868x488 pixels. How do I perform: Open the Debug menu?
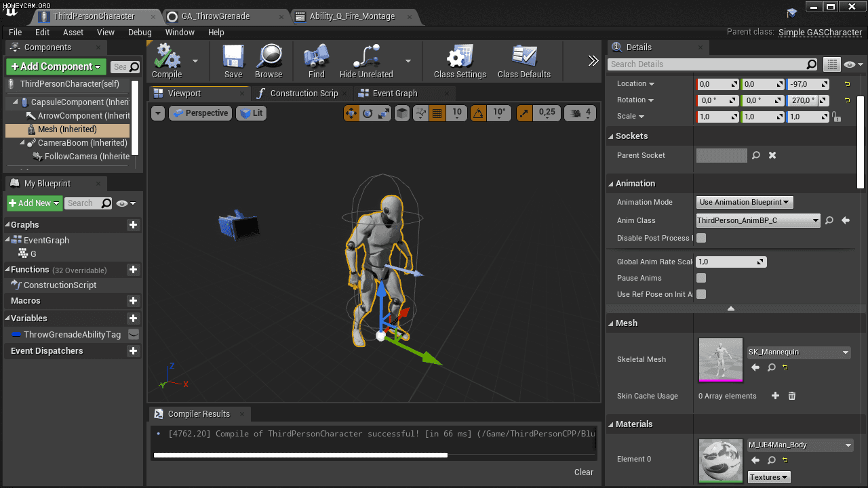[x=140, y=32]
